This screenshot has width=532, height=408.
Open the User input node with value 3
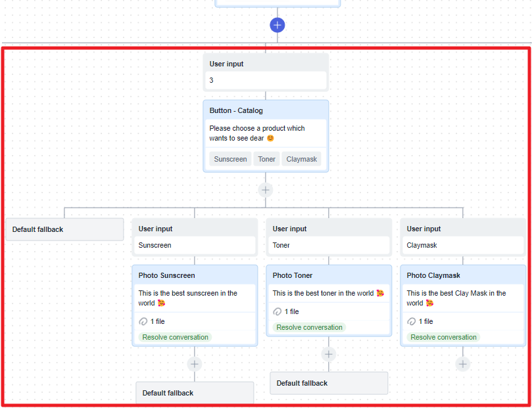266,72
